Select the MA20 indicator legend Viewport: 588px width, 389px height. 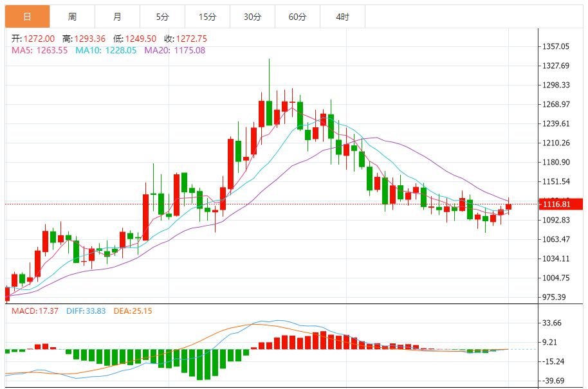click(174, 50)
